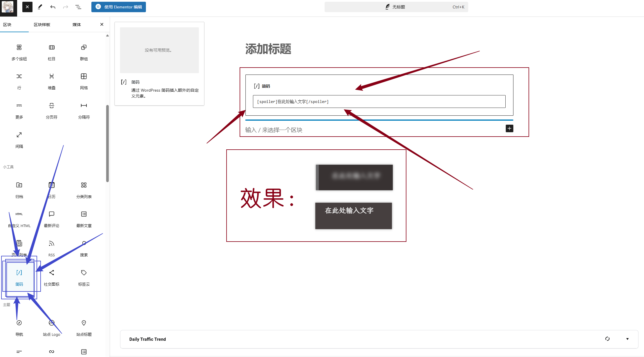Screen dimensions: 644x357
Task: Refresh the Daily Traffic Trend panel
Action: coord(607,339)
